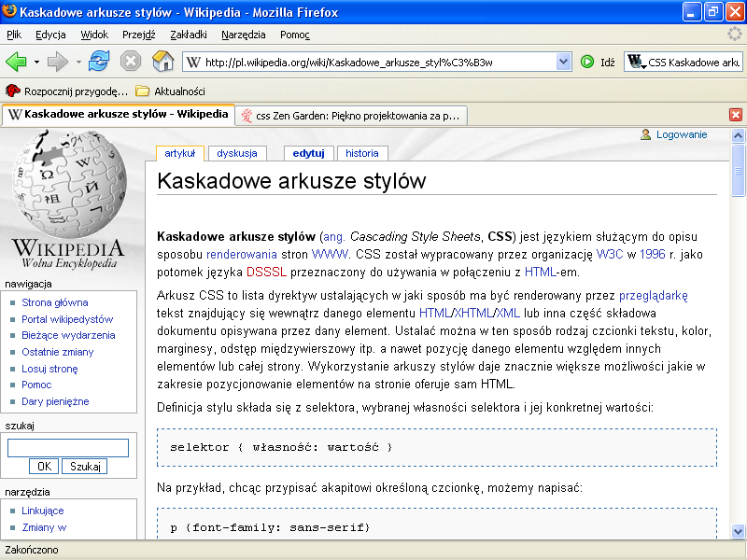Open the edytuj page tab

tap(309, 153)
